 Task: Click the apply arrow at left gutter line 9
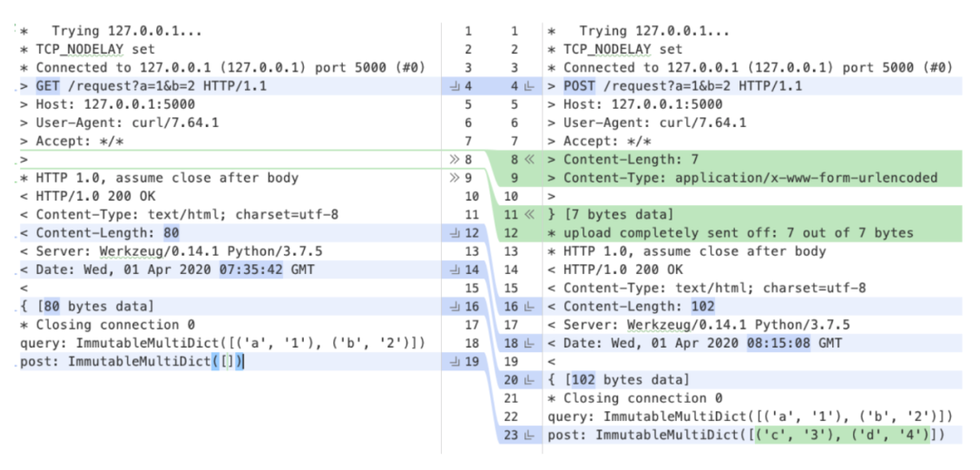(455, 178)
